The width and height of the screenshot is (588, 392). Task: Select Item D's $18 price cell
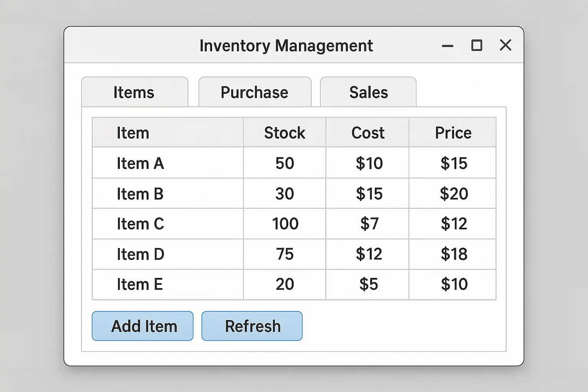(454, 254)
